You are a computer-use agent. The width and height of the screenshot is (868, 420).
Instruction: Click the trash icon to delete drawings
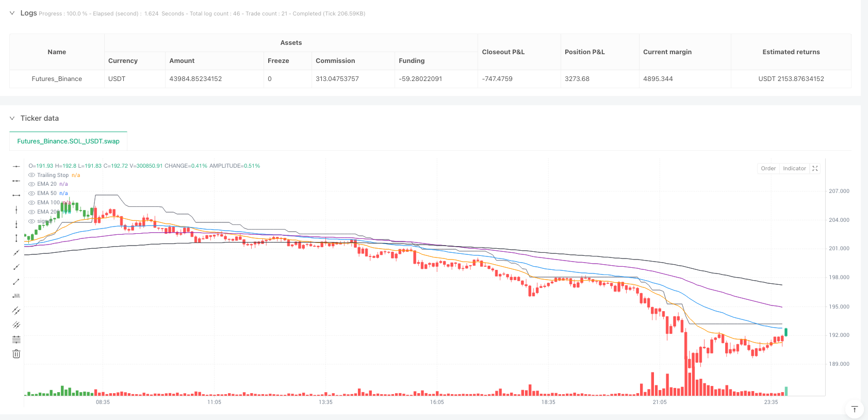pyautogui.click(x=17, y=354)
